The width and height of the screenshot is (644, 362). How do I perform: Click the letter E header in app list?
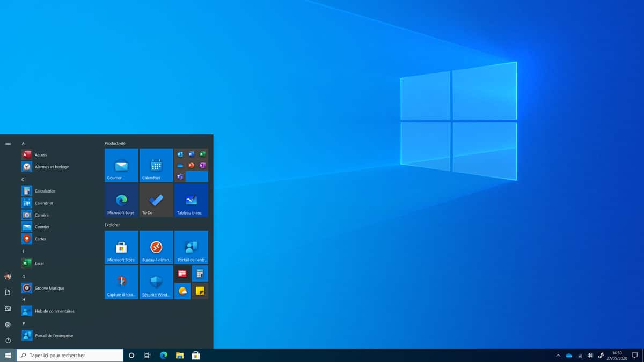[x=23, y=252]
